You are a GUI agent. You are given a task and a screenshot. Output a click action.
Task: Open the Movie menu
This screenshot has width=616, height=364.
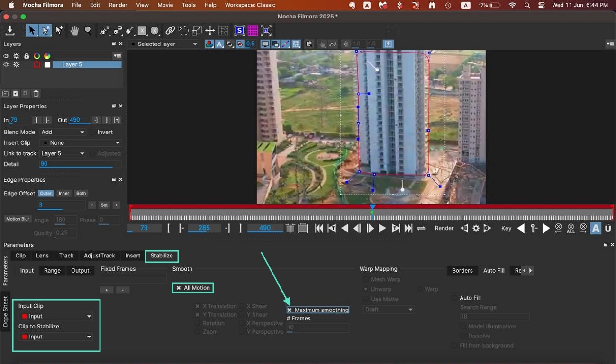[x=165, y=5]
